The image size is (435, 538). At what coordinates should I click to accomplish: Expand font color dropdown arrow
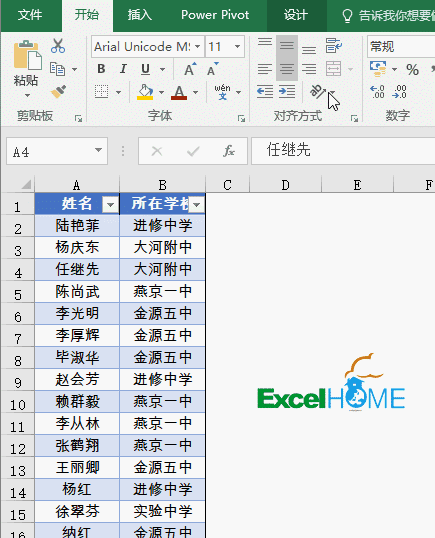click(195, 92)
